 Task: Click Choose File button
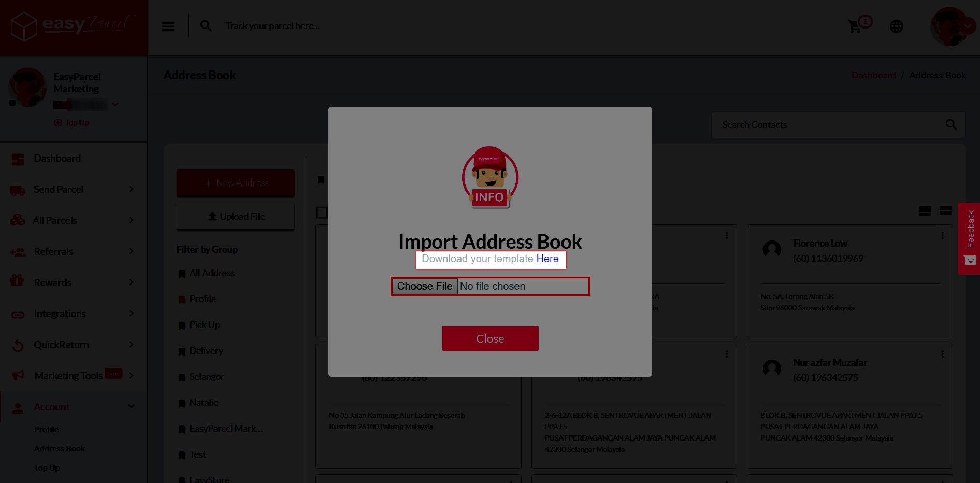pyautogui.click(x=425, y=286)
